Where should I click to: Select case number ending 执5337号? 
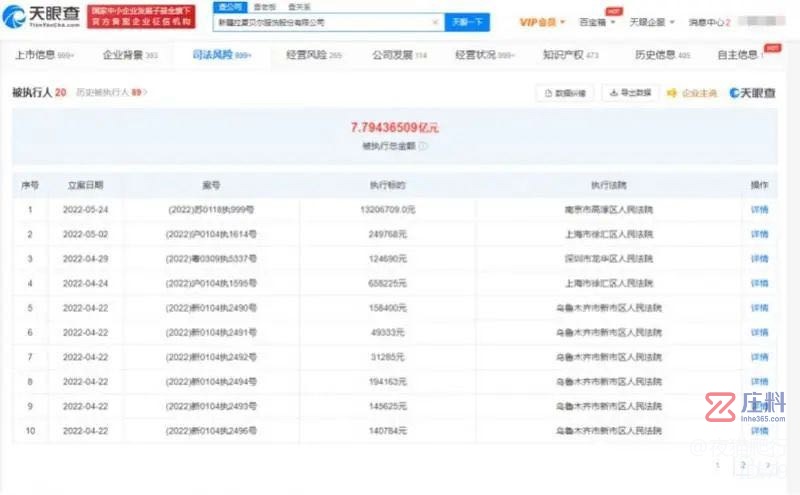(x=211, y=259)
